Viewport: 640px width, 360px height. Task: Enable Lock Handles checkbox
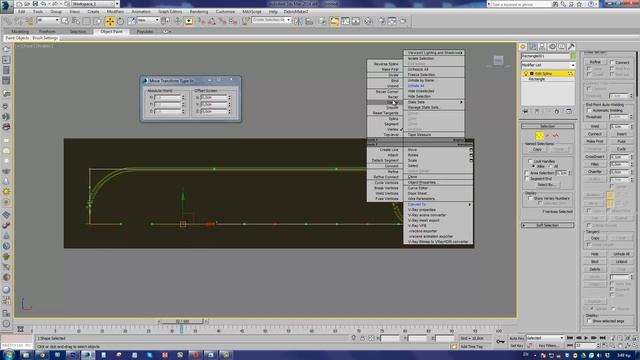click(530, 162)
